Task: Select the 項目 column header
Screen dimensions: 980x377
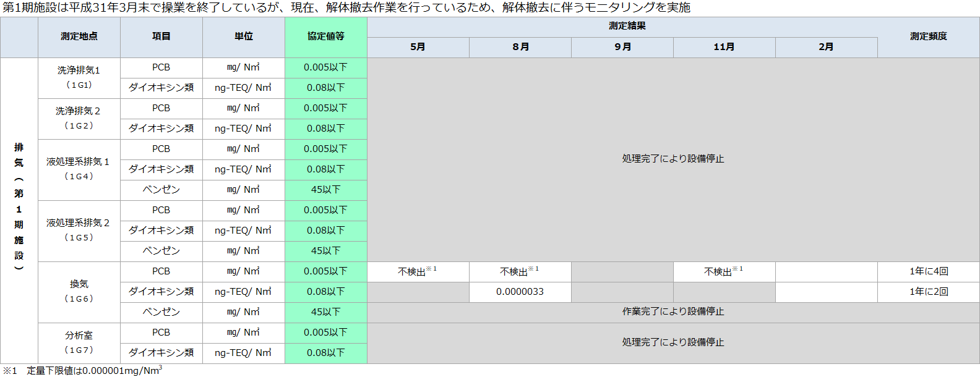Action: [x=161, y=37]
